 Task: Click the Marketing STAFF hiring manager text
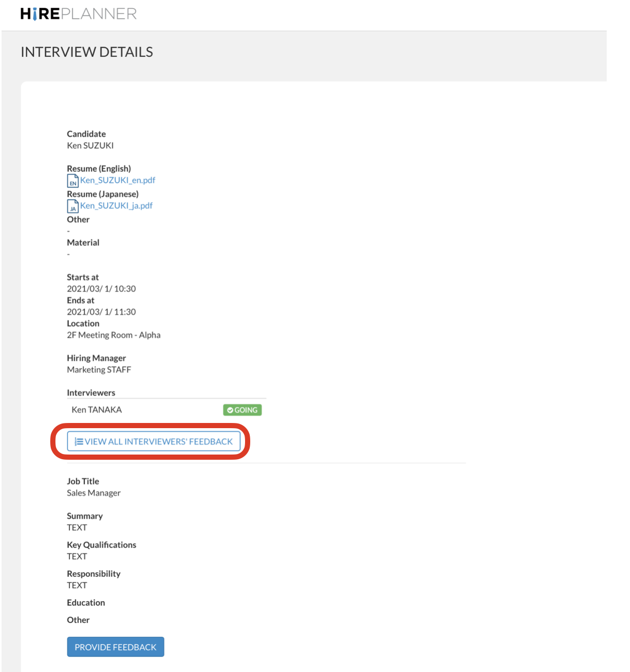(x=99, y=370)
